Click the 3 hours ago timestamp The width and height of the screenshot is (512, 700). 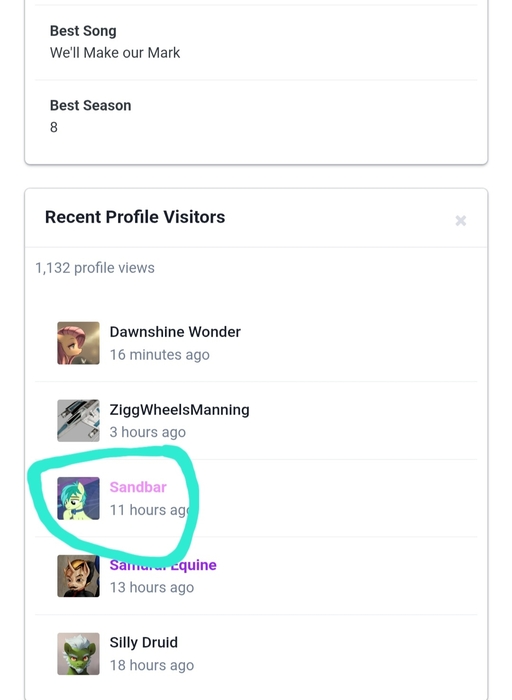pyautogui.click(x=148, y=432)
